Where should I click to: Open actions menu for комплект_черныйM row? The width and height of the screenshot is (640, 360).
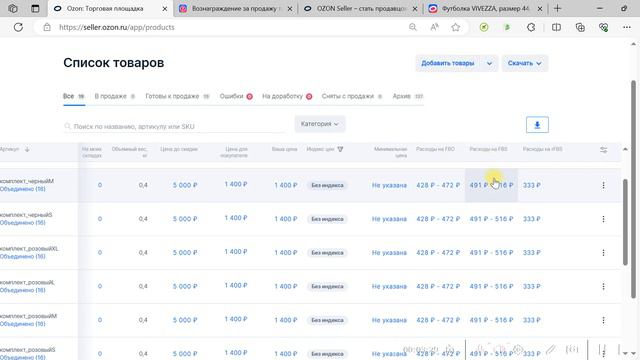coord(603,185)
